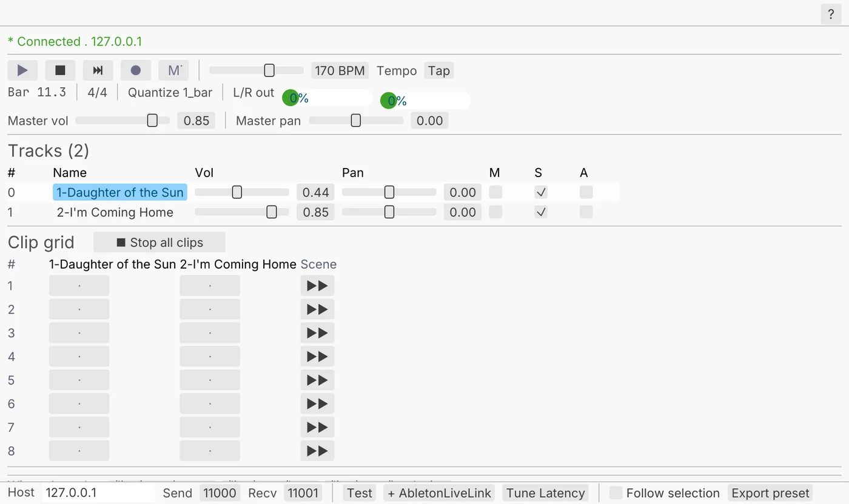This screenshot has width=849, height=504.
Task: Enable the Follow selection checkbox
Action: (616, 493)
